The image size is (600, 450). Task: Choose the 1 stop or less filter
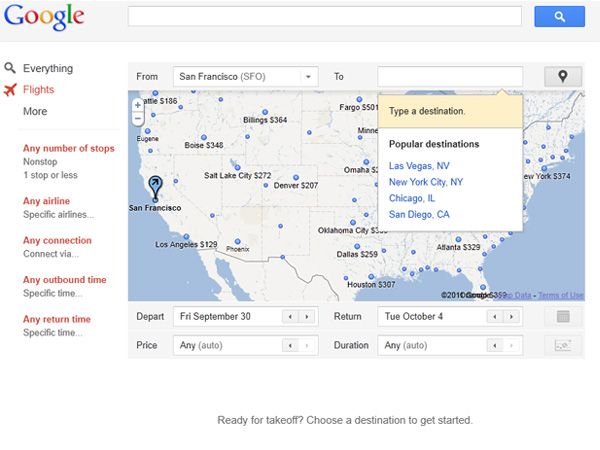(50, 175)
